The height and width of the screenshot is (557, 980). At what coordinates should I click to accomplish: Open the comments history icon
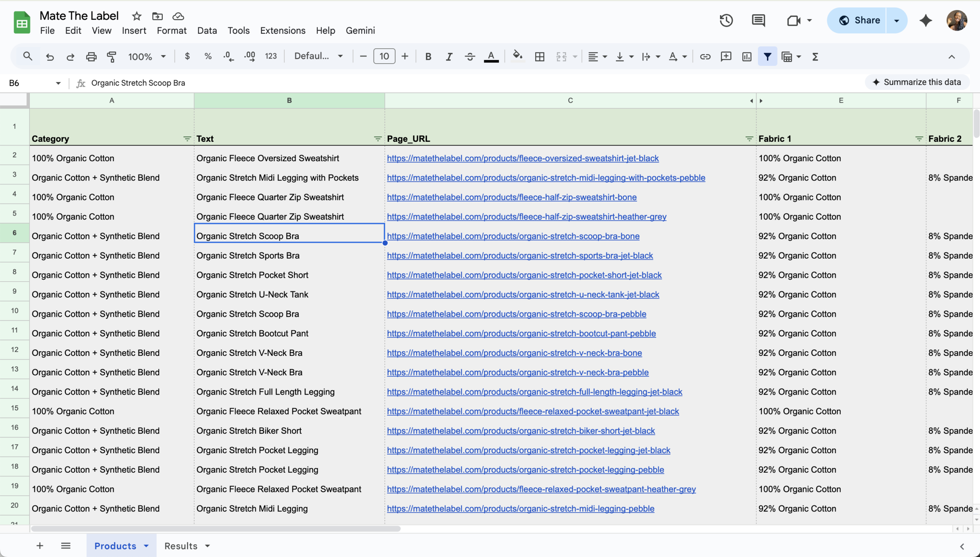click(x=758, y=20)
